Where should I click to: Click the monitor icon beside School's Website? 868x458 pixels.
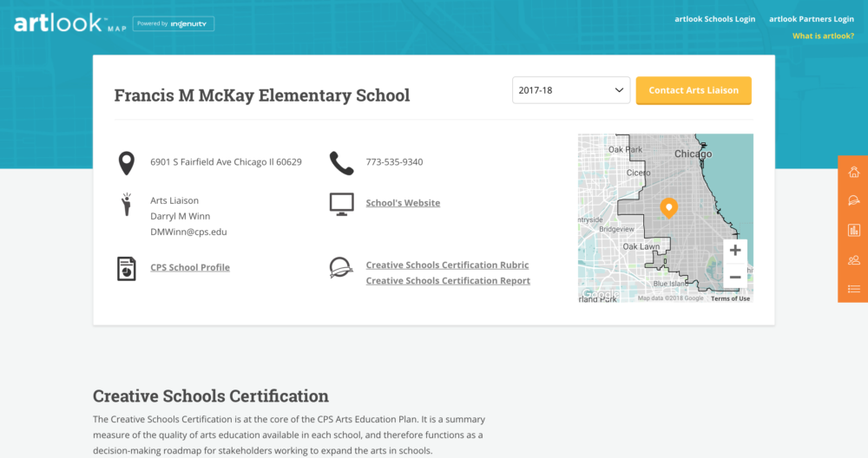pos(341,204)
